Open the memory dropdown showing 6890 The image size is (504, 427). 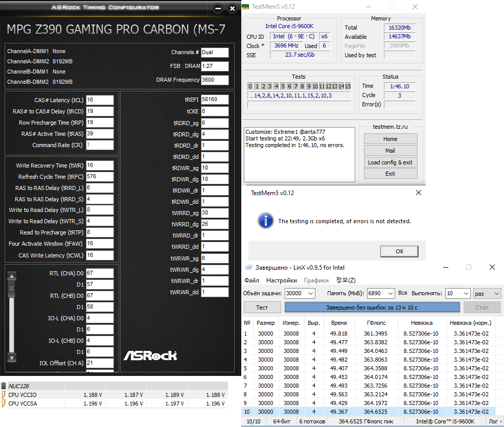tap(390, 293)
